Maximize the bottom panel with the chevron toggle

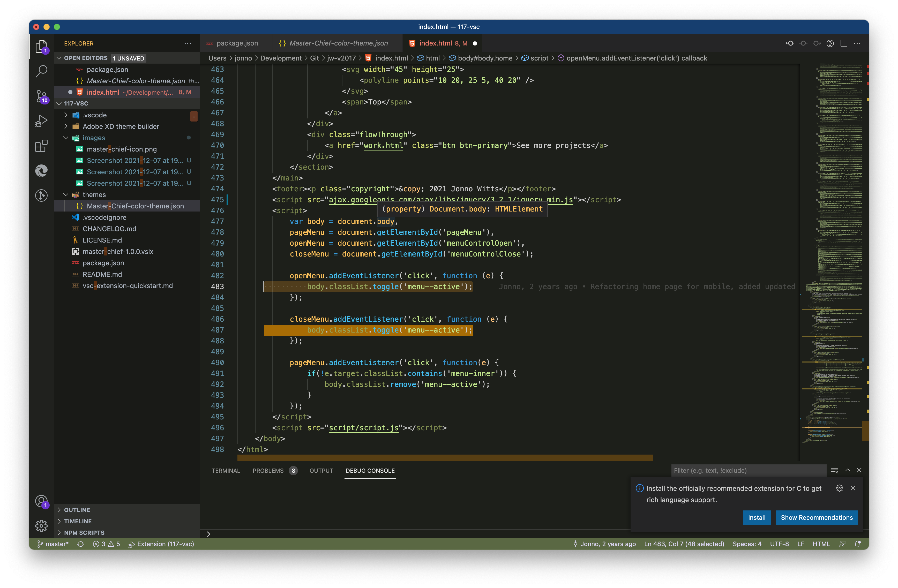[848, 470]
